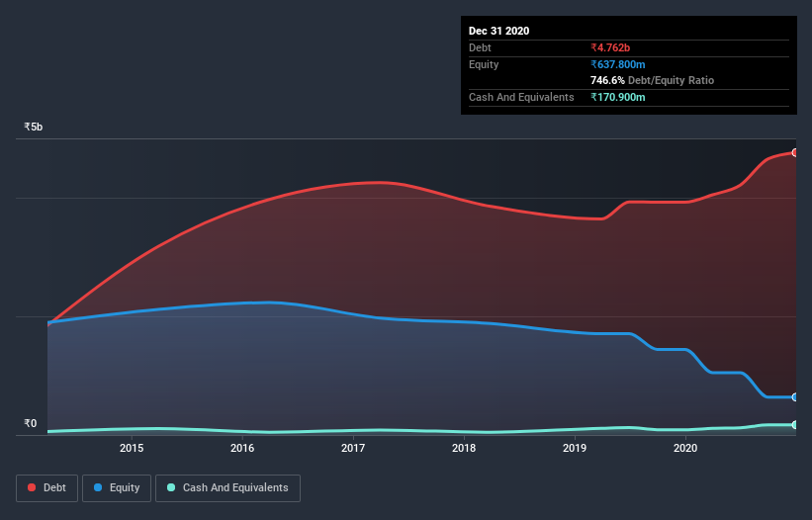Click Cash And Equivalents label in tooltip
Viewport: 812px width, 520px height.
[x=521, y=97]
